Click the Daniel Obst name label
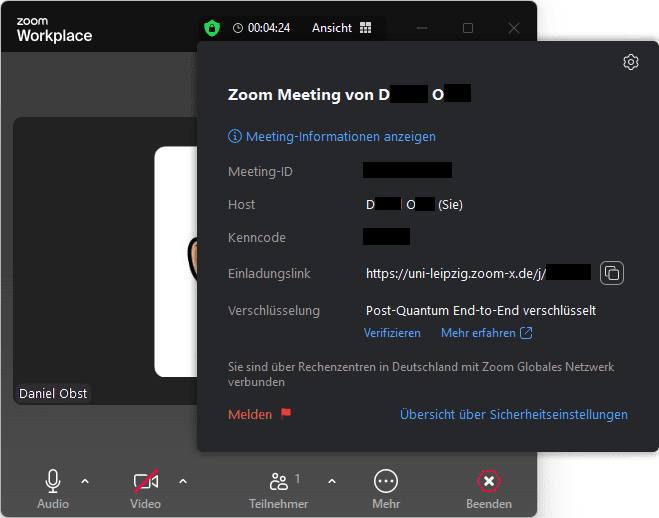 (x=53, y=393)
